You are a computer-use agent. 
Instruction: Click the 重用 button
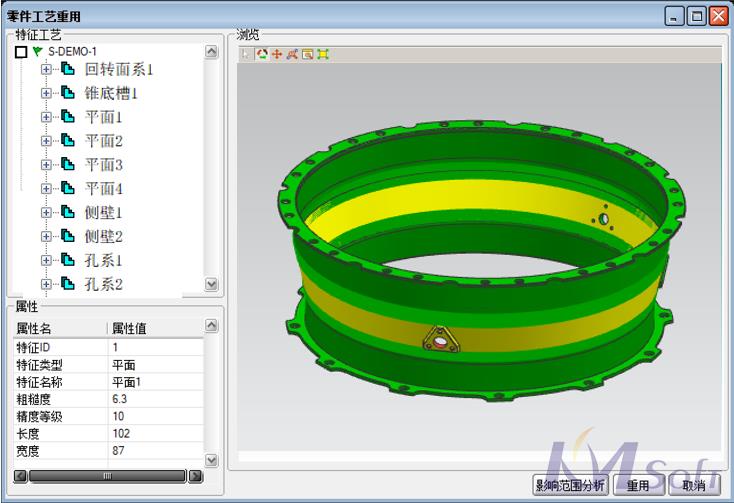638,486
